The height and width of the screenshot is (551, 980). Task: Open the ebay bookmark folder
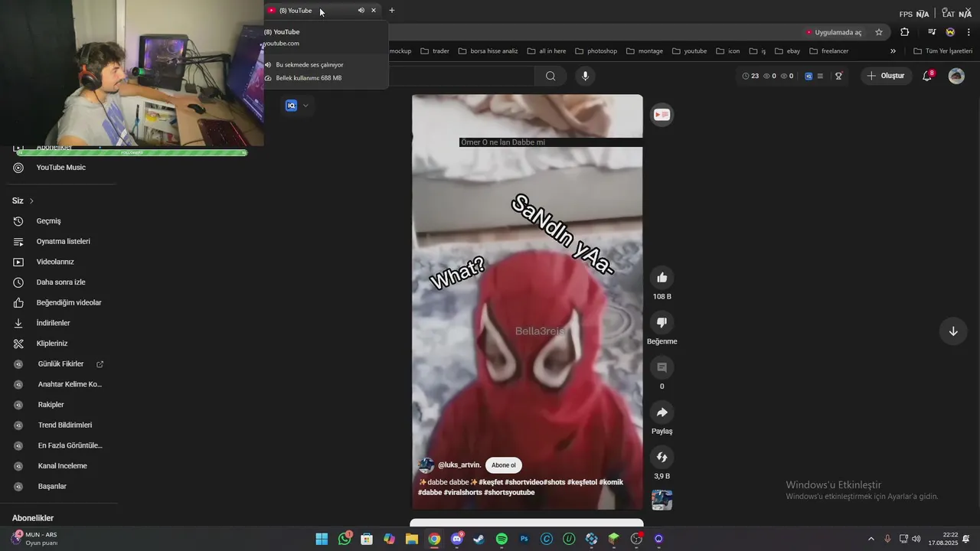[x=787, y=51]
